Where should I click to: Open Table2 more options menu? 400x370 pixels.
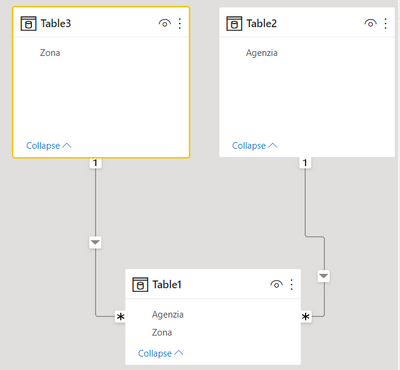pos(385,23)
